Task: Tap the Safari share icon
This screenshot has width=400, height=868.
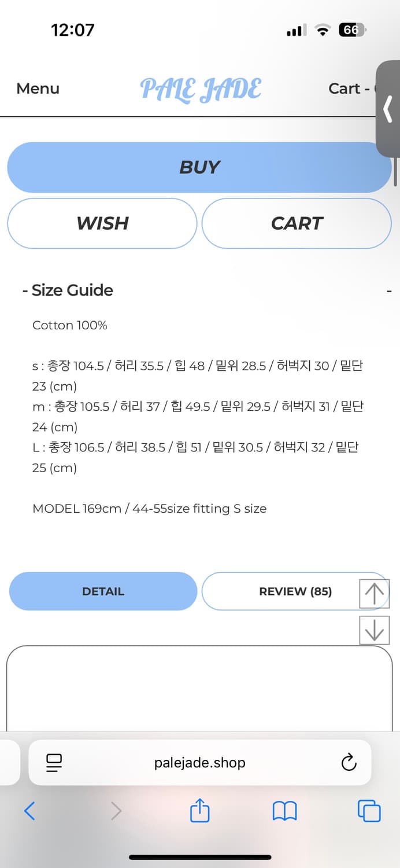Action: (x=199, y=811)
